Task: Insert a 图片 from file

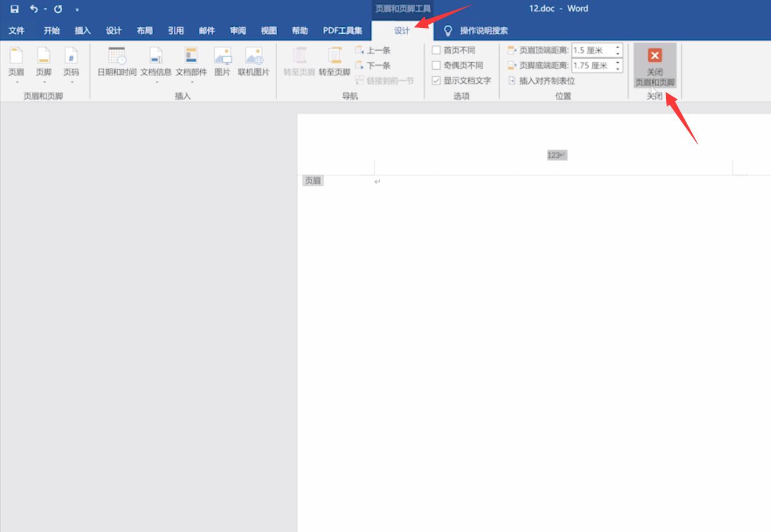Action: 222,62
